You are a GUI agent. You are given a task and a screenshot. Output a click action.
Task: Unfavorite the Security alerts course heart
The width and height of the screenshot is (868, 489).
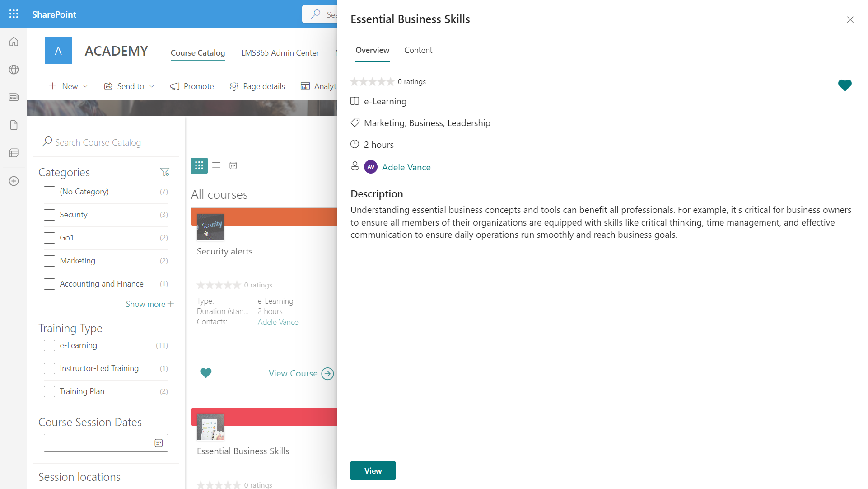tap(205, 373)
